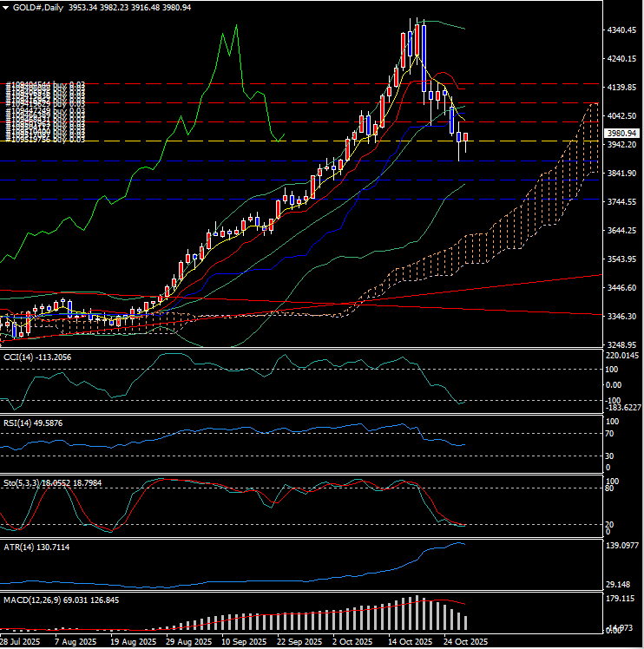Viewport: 644px width, 649px height.
Task: Click the current price tag 3980.94
Action: [x=621, y=133]
